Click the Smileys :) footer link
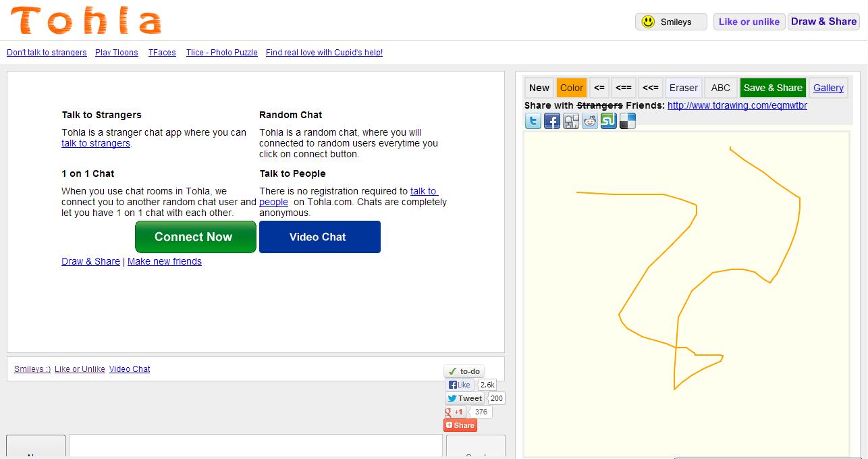The width and height of the screenshot is (868, 459). point(32,369)
